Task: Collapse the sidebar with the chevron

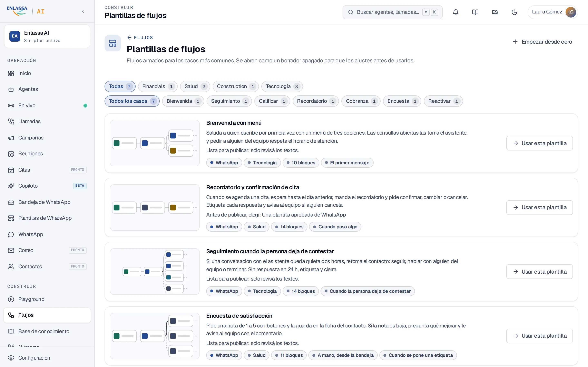Action: tap(83, 11)
